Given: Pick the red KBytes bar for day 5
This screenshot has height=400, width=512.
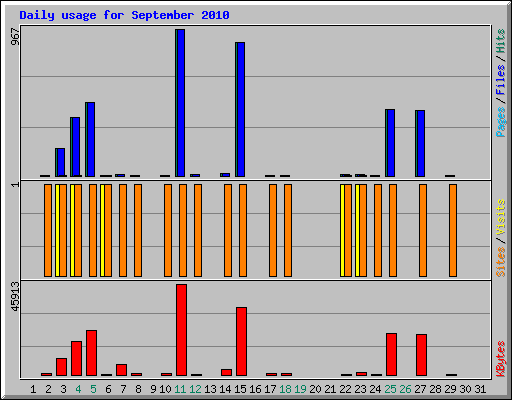Looking at the screenshot, I should coord(92,353).
